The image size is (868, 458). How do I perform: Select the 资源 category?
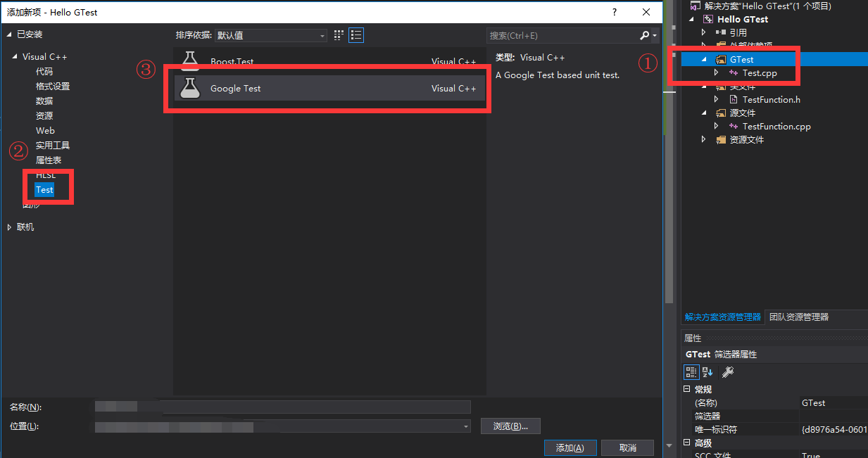point(44,115)
